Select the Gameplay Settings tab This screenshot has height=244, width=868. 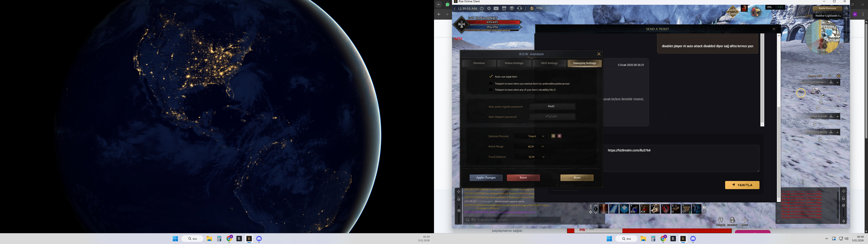click(585, 63)
